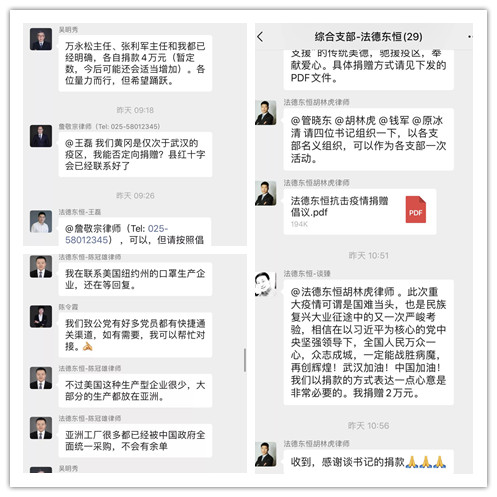497x497 pixels.
Task: Tap the message about 致公党 customs channel
Action: [x=135, y=335]
